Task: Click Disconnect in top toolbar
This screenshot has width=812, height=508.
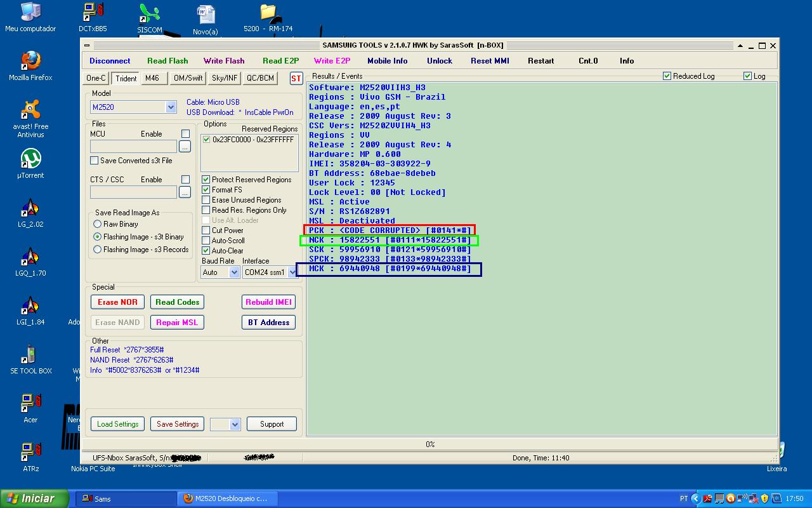Action: pyautogui.click(x=110, y=61)
